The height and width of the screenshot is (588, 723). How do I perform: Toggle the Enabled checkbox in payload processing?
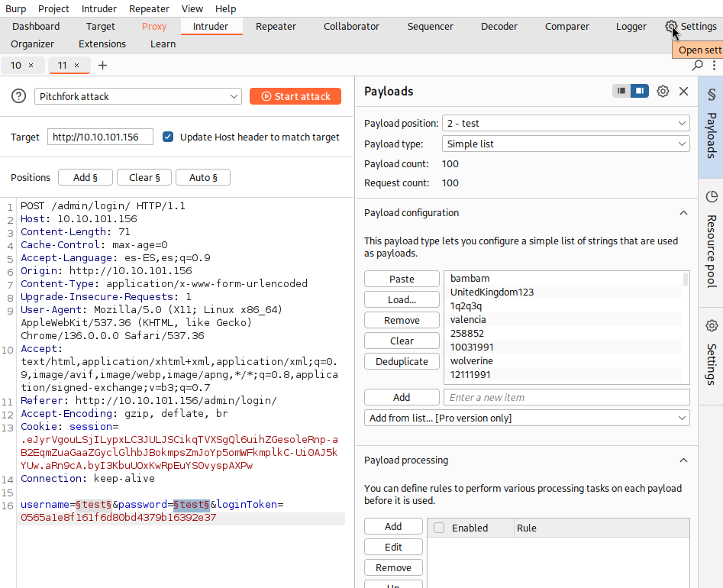(439, 528)
